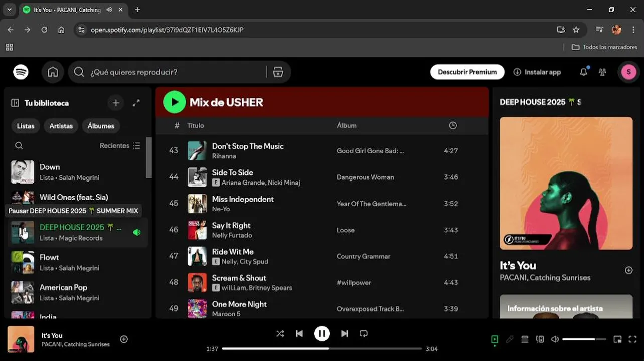644x361 pixels.
Task: Open the mini player icon
Action: tap(617, 339)
